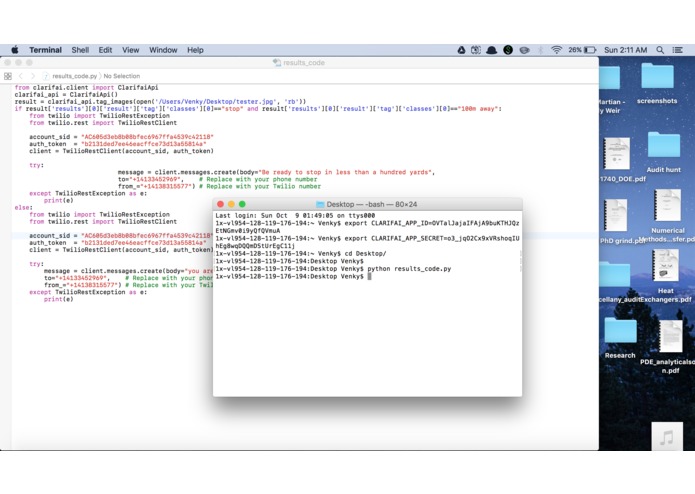Click the final print(e) line

(59, 300)
